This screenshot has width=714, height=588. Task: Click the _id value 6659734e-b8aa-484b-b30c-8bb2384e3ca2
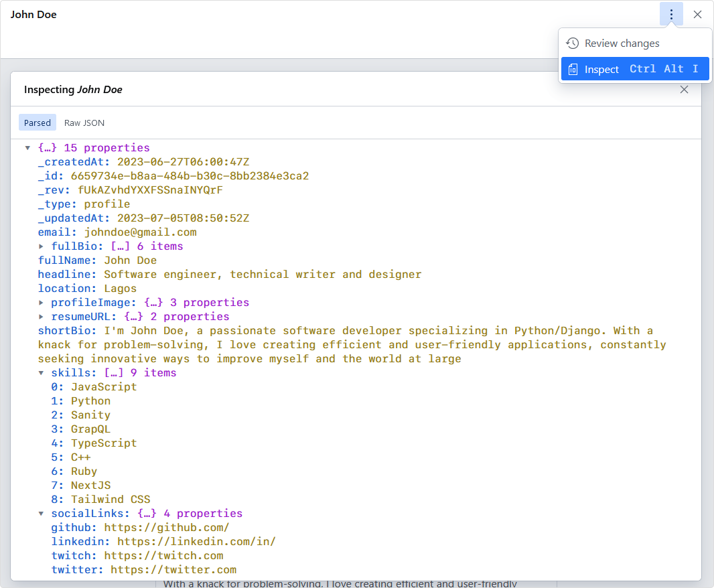pos(190,176)
